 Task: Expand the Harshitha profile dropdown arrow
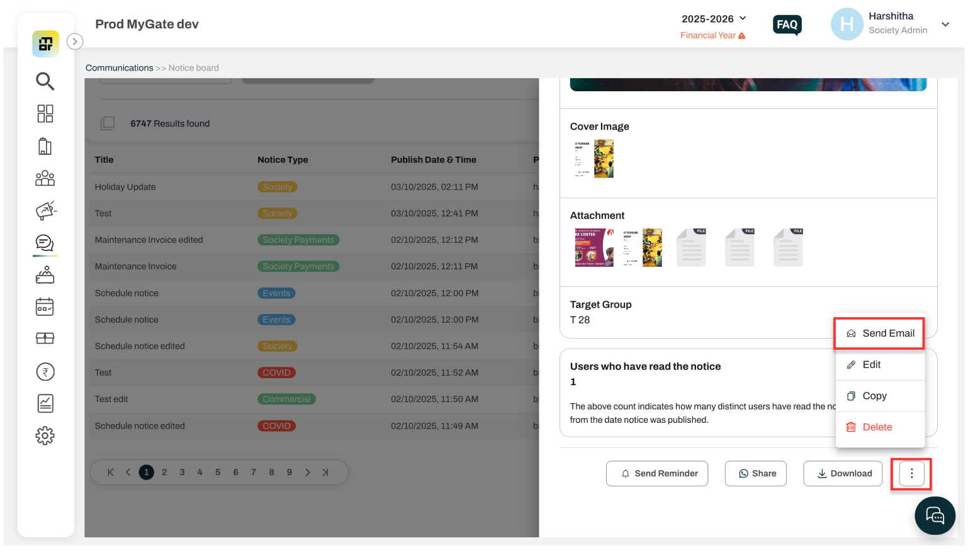click(x=945, y=25)
